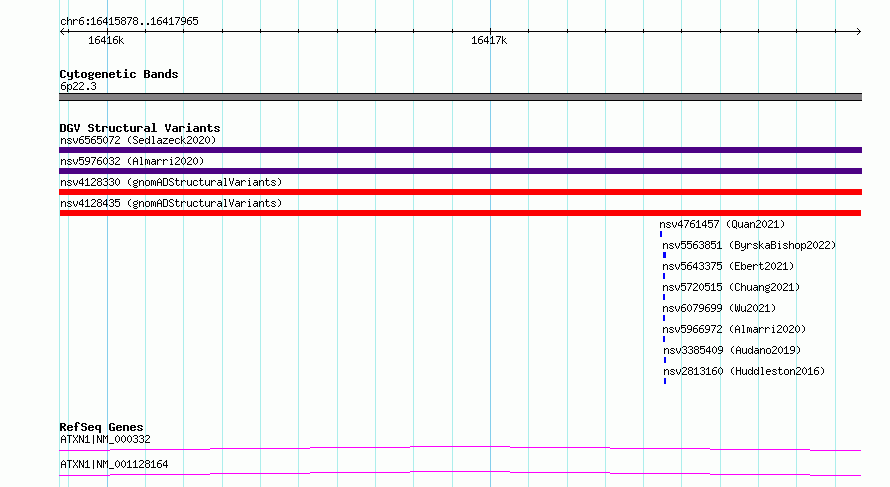
Task: Click nsv4128435 (gnomADStructuralVariants) label
Action: [x=171, y=203]
